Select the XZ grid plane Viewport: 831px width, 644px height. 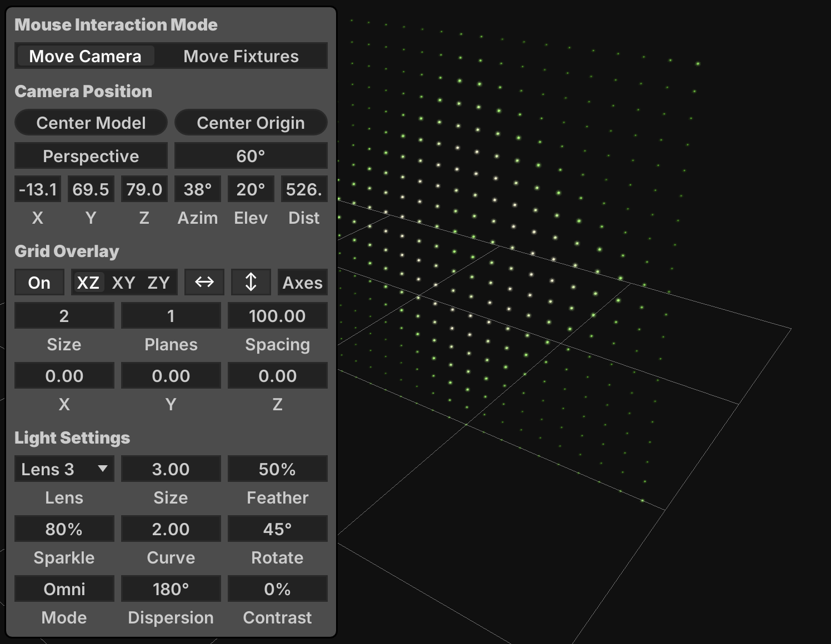[x=88, y=283]
